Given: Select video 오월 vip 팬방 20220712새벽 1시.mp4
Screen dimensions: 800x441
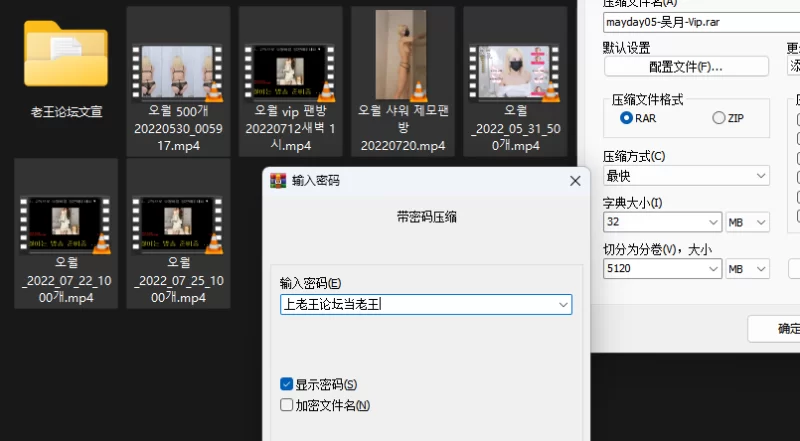Looking at the screenshot, I should coord(290,82).
